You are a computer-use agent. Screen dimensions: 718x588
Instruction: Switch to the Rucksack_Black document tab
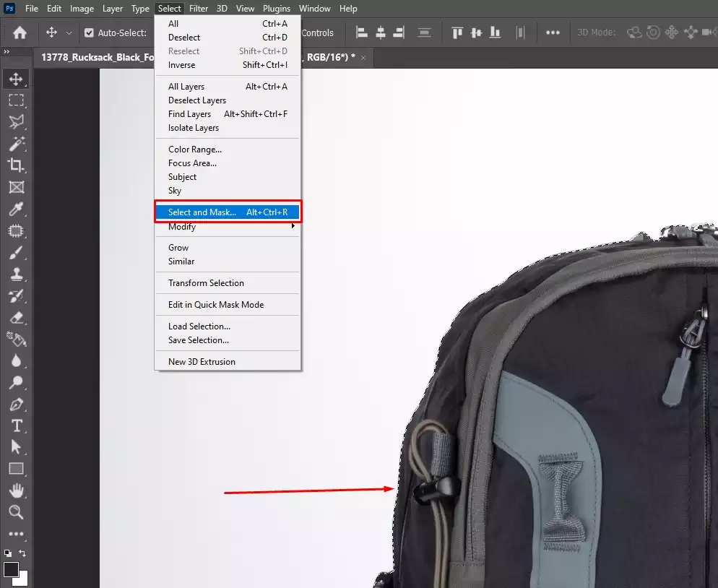click(94, 58)
